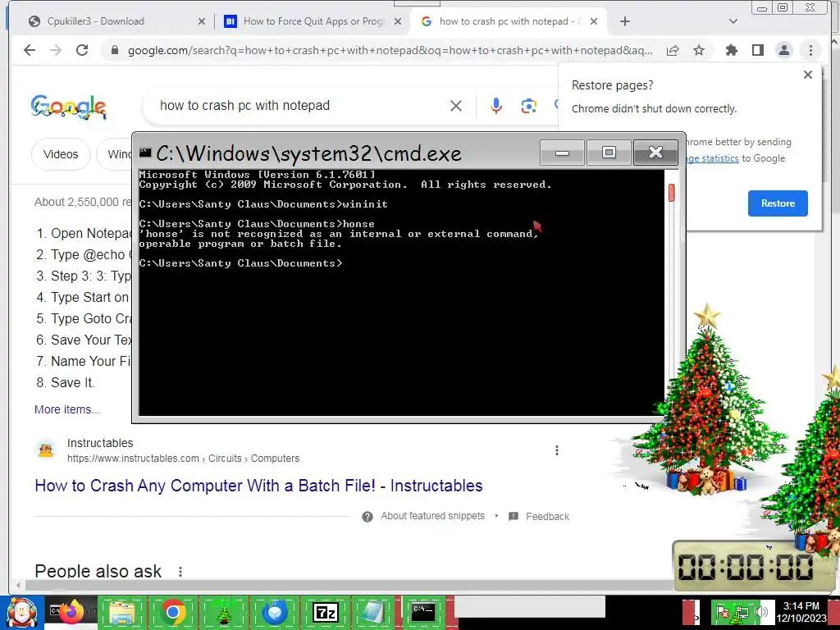
Task: Go back to the previous page in Chrome
Action: tap(30, 50)
